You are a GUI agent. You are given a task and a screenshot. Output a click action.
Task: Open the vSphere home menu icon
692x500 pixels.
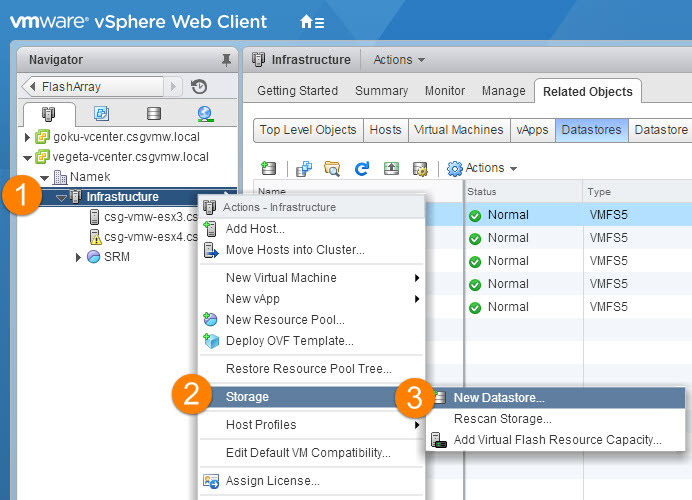[312, 22]
